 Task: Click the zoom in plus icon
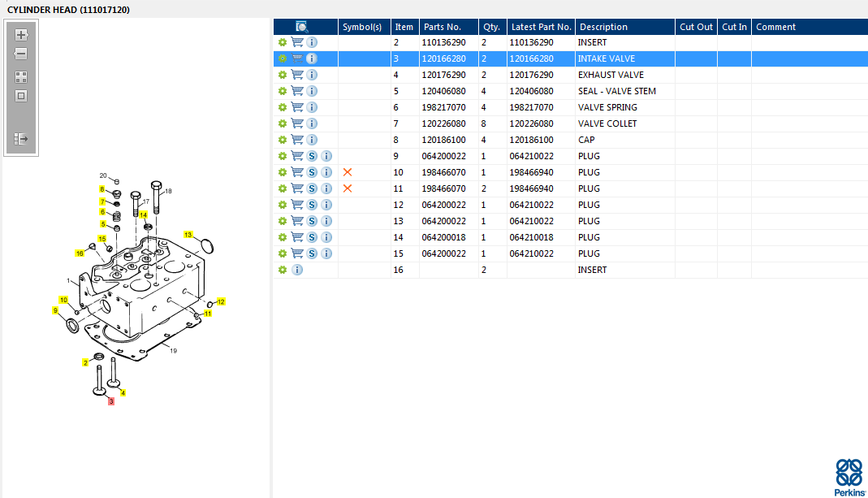(x=21, y=35)
